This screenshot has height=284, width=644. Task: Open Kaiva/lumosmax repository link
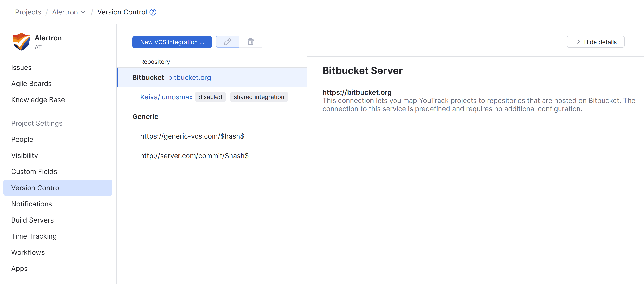[x=166, y=97]
